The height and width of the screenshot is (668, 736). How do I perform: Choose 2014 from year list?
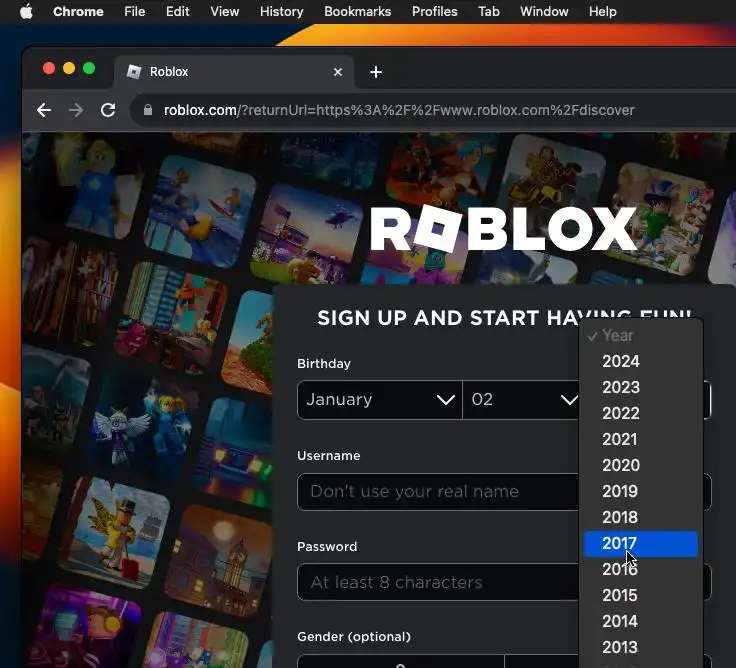pos(641,622)
